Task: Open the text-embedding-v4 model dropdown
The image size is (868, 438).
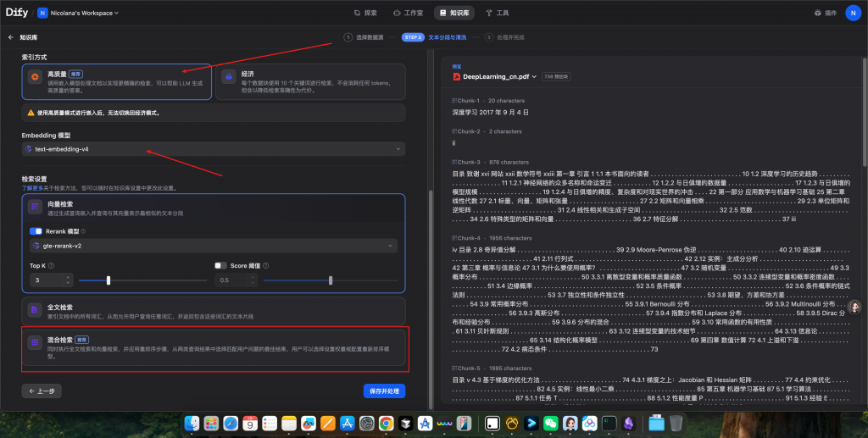Action: pyautogui.click(x=214, y=149)
